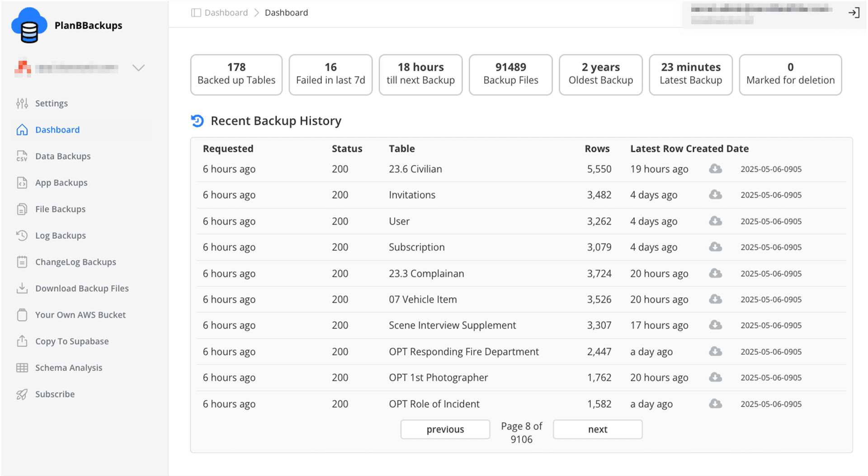Click the sidebar panel toggle icon in breadcrumb
The height and width of the screenshot is (476, 868).
(196, 13)
